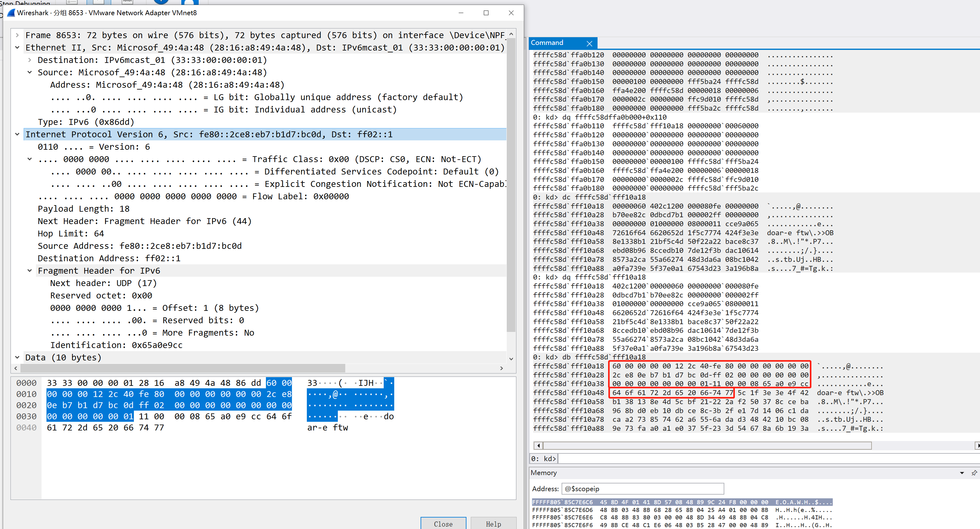
Task: Click 'dq ffffc58dffa0b000+0x110' command line
Action: click(x=600, y=117)
